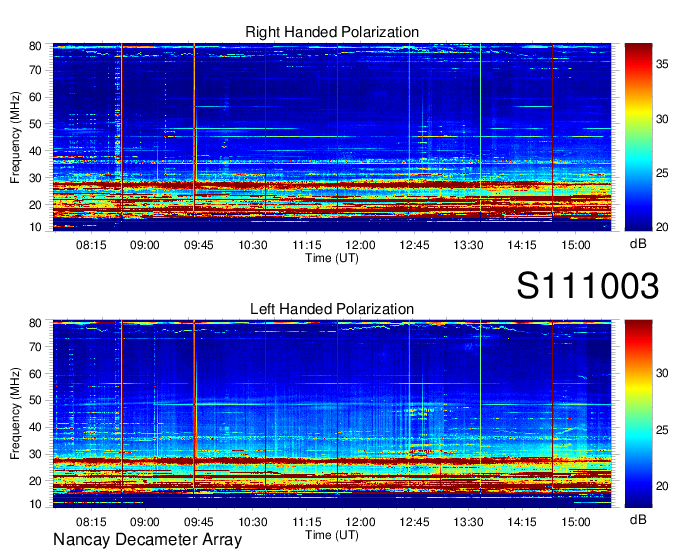Viewport: 680px width, 552px height.
Task: Click Frequency (MHz) label of Left Handed plot
Action: 15,414
